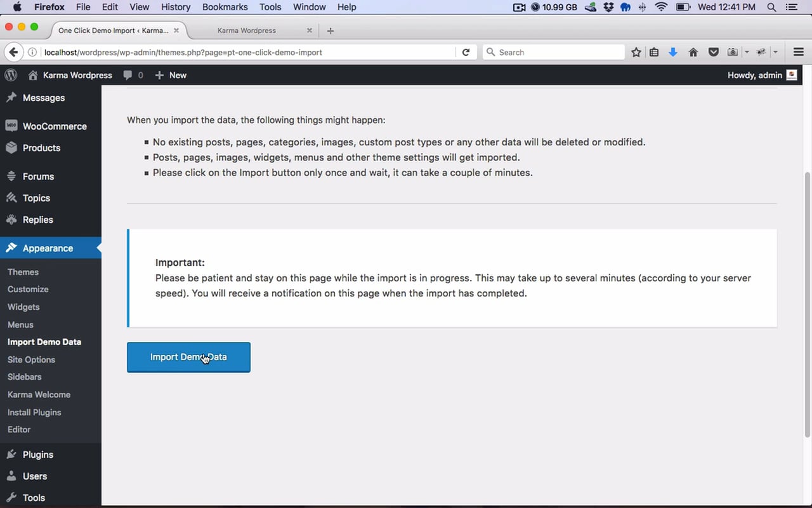Open the Site Options submenu link
The image size is (812, 508).
pyautogui.click(x=31, y=359)
